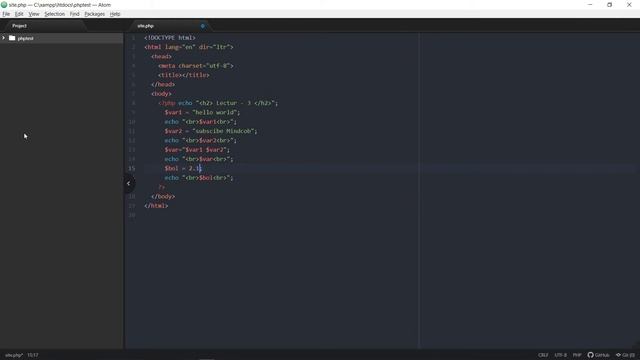Expand the phptest folder arrow
Image resolution: width=640 pixels, height=360 pixels.
pyautogui.click(x=4, y=38)
